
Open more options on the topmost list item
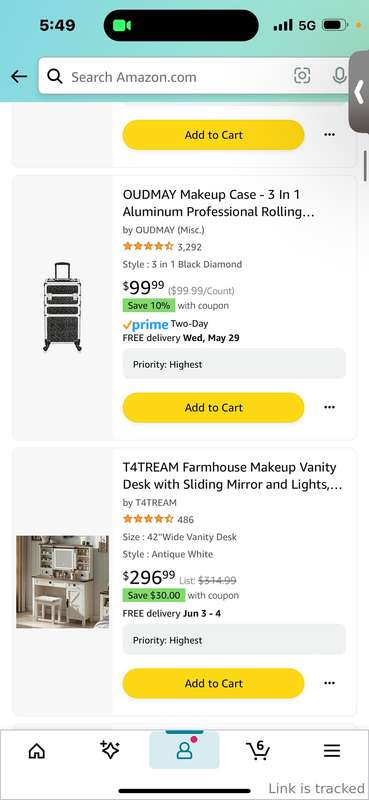click(x=330, y=135)
